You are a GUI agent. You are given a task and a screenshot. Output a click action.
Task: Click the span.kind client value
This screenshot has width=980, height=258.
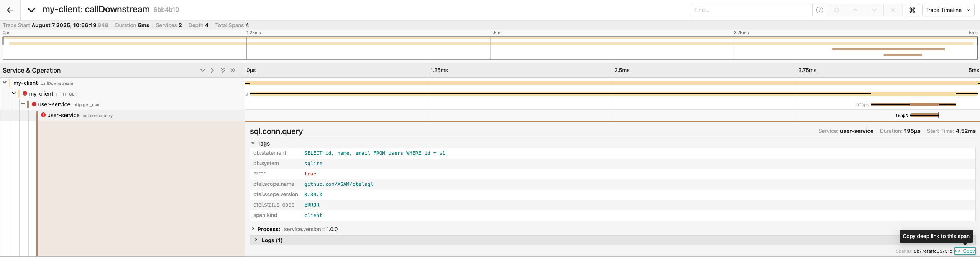(x=313, y=215)
